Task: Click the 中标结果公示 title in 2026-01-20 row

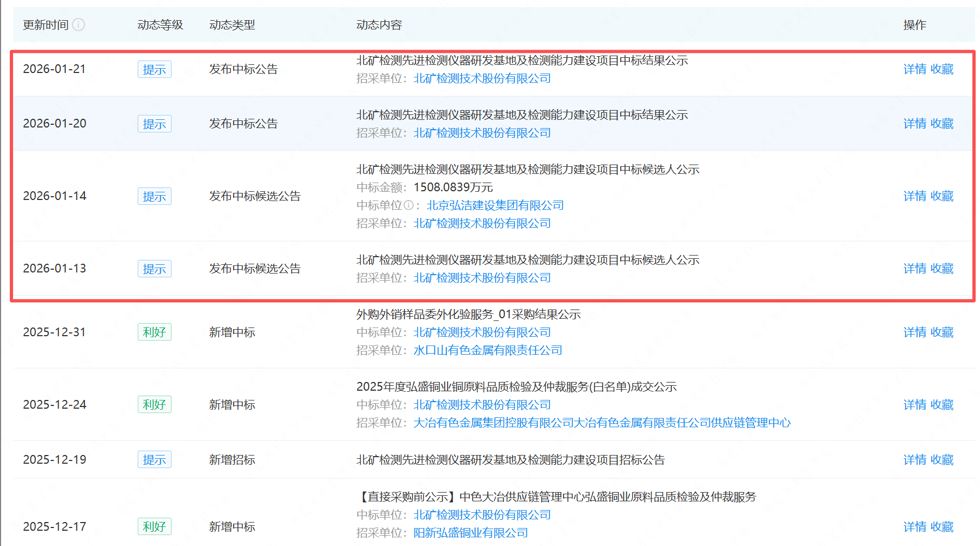Action: click(x=522, y=115)
